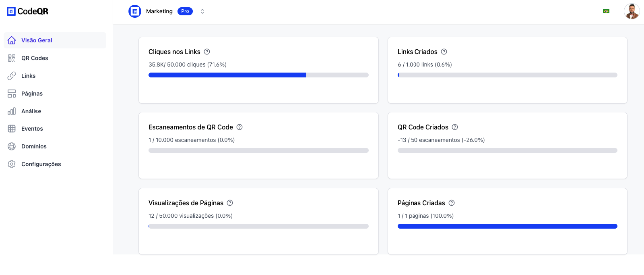Navigate to Links in sidebar
Viewport: 644px width, 275px height.
coord(28,76)
